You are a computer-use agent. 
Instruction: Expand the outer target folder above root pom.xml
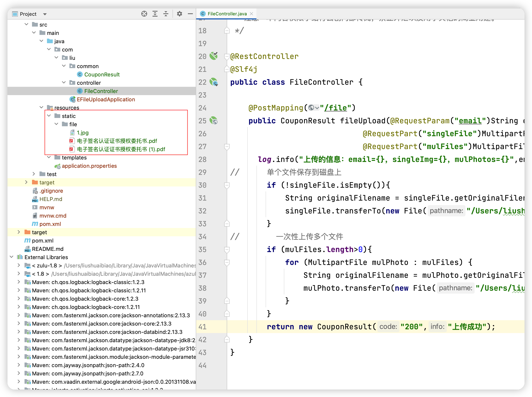[19, 232]
